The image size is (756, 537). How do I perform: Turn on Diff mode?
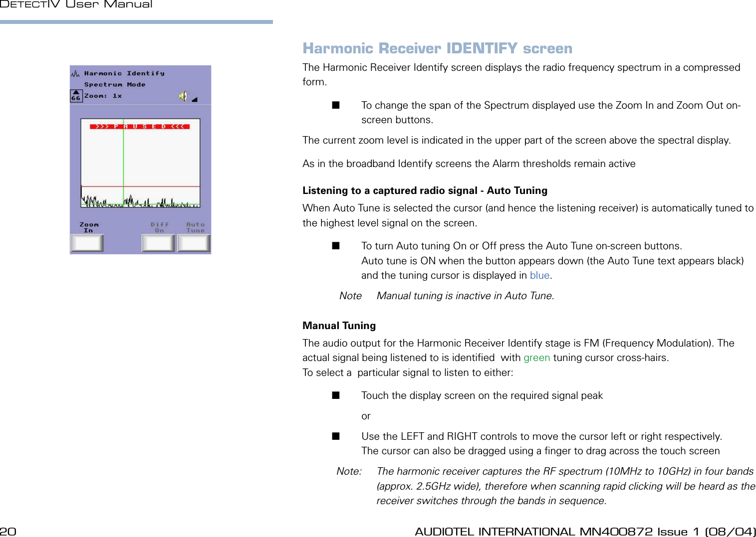coord(159,243)
